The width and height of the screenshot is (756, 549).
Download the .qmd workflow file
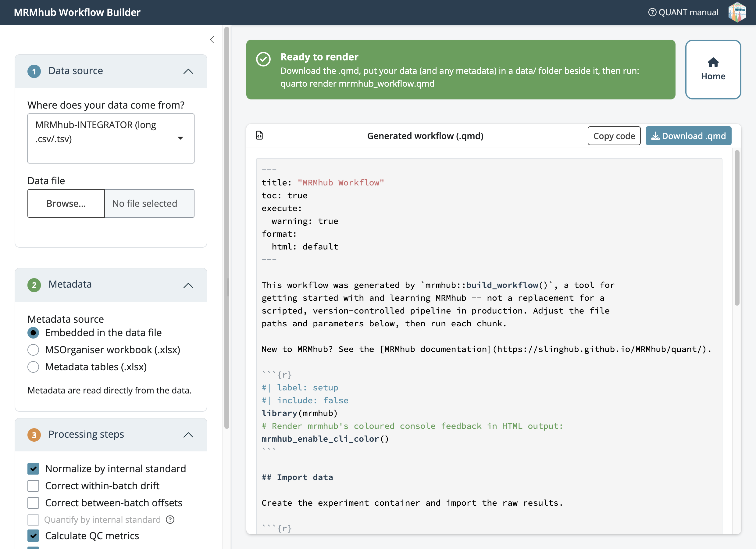tap(688, 136)
